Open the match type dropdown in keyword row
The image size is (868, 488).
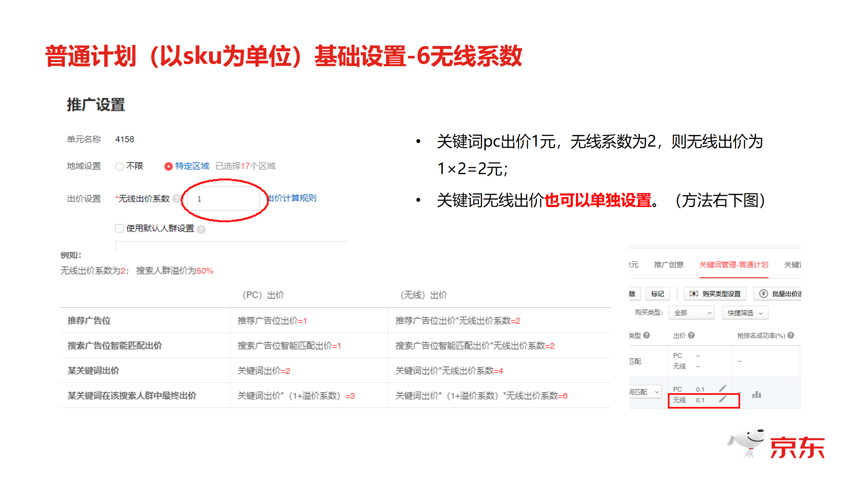[645, 392]
